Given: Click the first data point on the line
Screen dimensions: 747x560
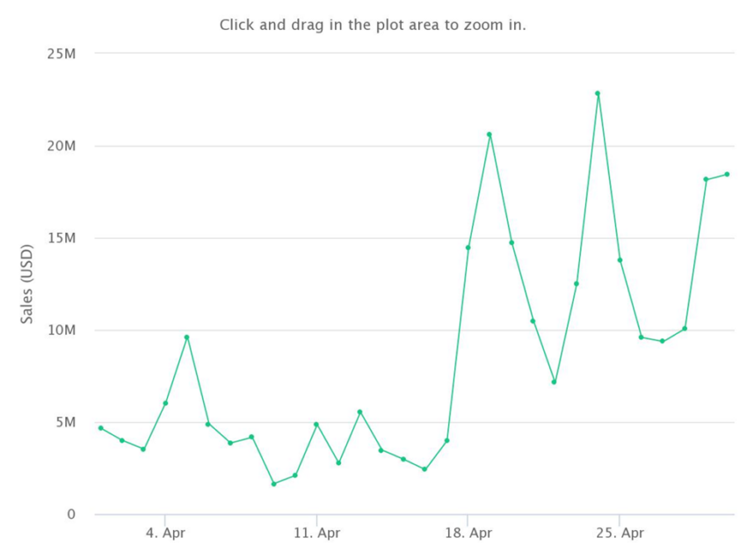Looking at the screenshot, I should 100,428.
